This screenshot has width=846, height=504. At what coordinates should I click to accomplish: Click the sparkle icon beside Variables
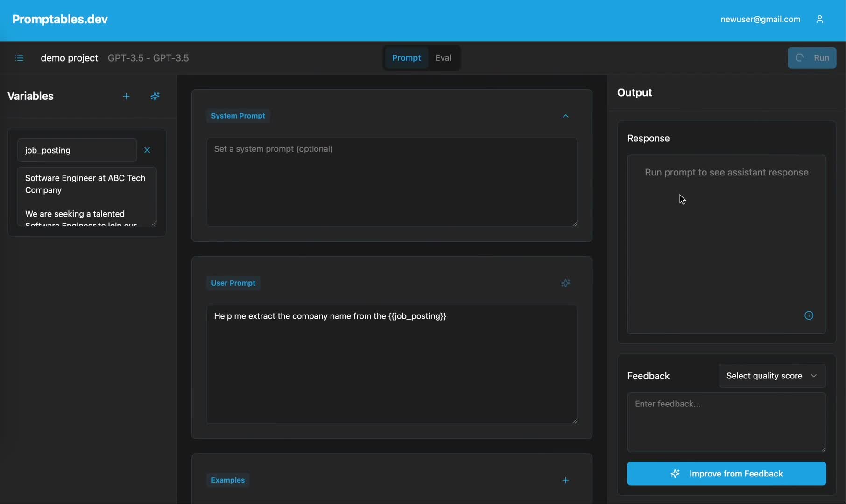[x=155, y=96]
